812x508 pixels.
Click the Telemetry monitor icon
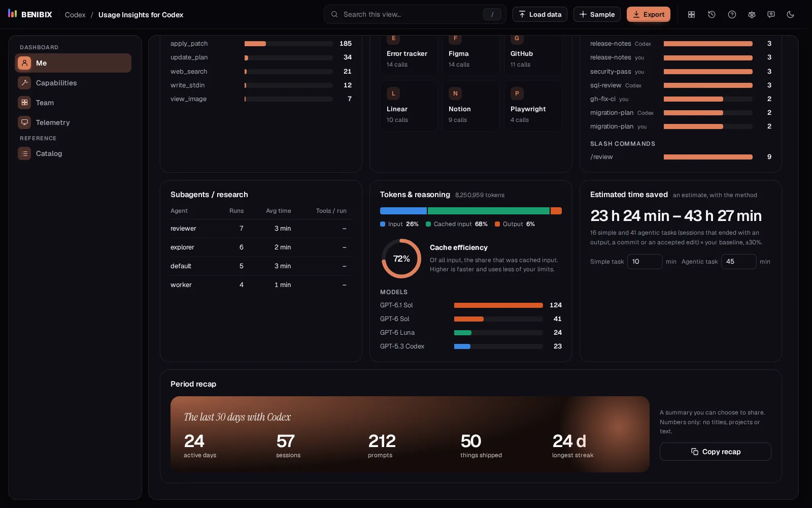coord(24,122)
